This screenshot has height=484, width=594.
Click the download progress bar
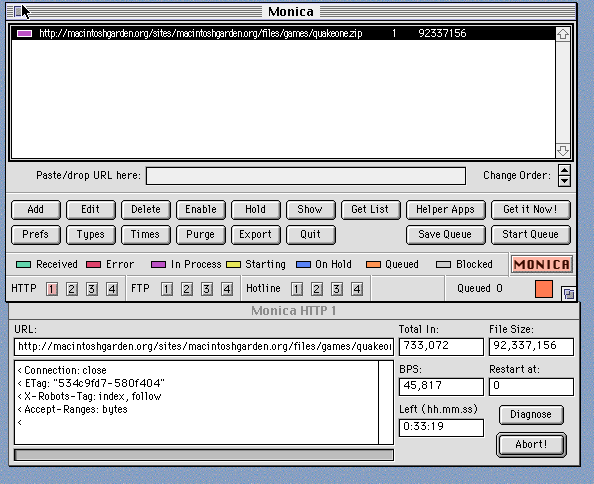(x=204, y=455)
